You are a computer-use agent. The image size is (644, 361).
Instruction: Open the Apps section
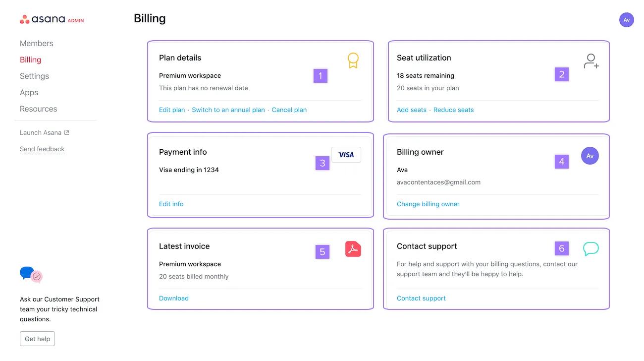pyautogui.click(x=29, y=93)
